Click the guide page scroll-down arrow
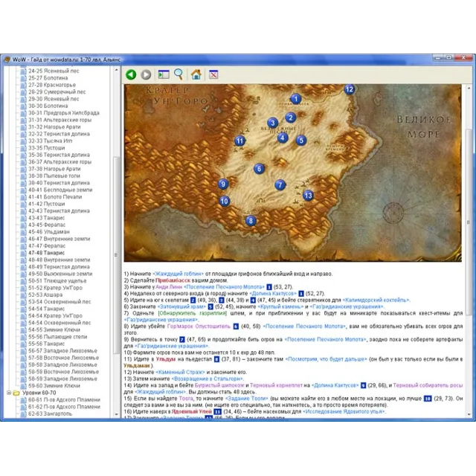The height and width of the screenshot is (476, 476). coord(469,414)
